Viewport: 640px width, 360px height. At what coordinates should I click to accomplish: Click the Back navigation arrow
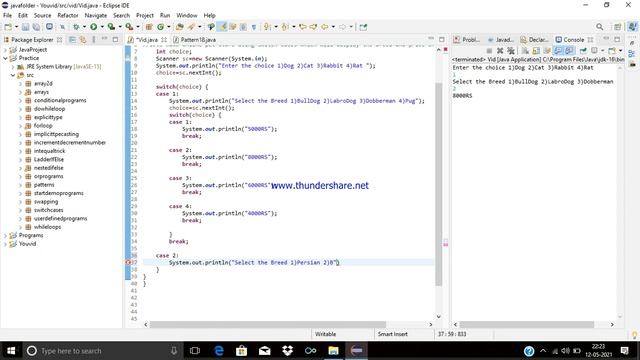tap(324, 27)
